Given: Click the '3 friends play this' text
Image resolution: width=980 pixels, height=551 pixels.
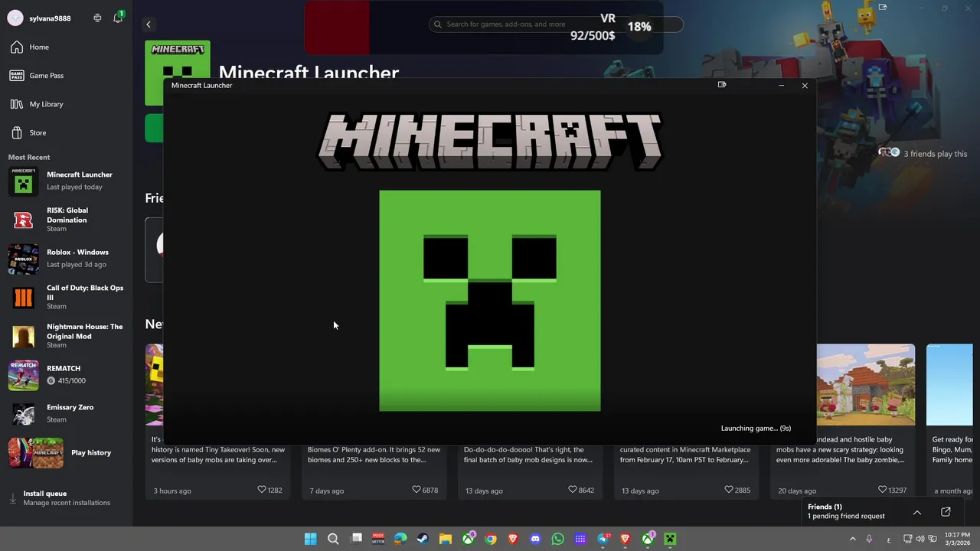Looking at the screenshot, I should tap(936, 154).
